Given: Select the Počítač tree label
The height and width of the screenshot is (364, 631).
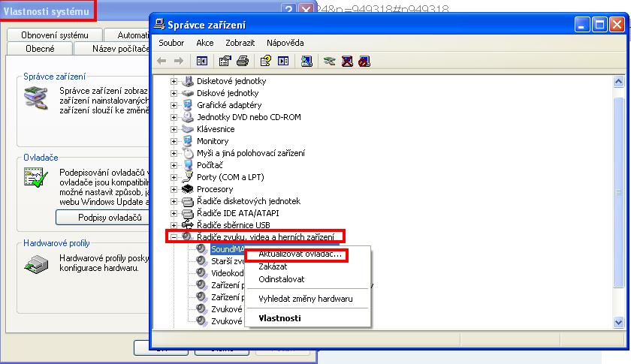Looking at the screenshot, I should pyautogui.click(x=210, y=165).
